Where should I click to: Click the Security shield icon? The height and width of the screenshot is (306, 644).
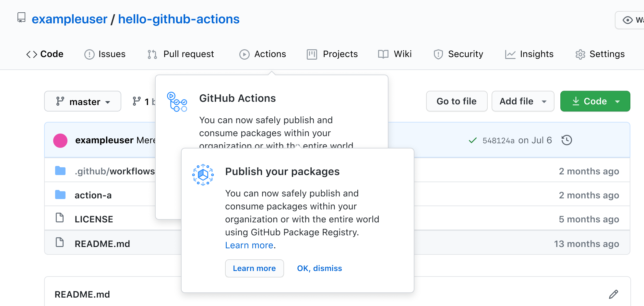tap(438, 54)
